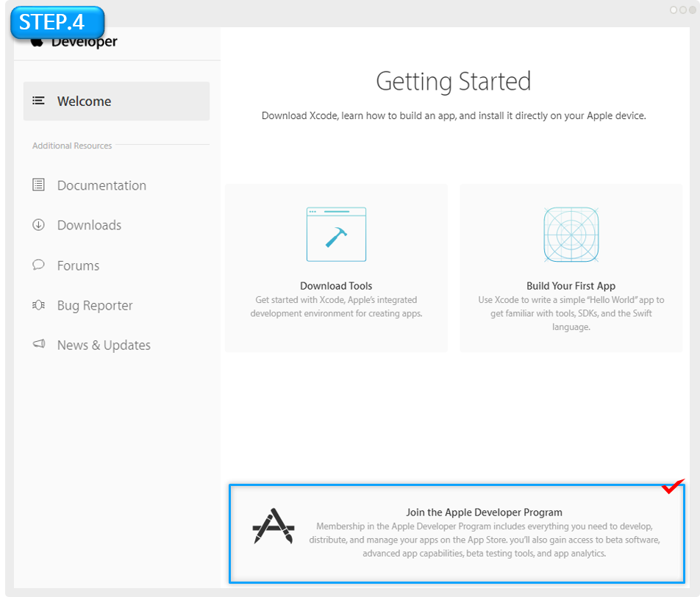Screen dimensions: 700x597
Task: Click the Build Your First App heading
Action: 571,286
